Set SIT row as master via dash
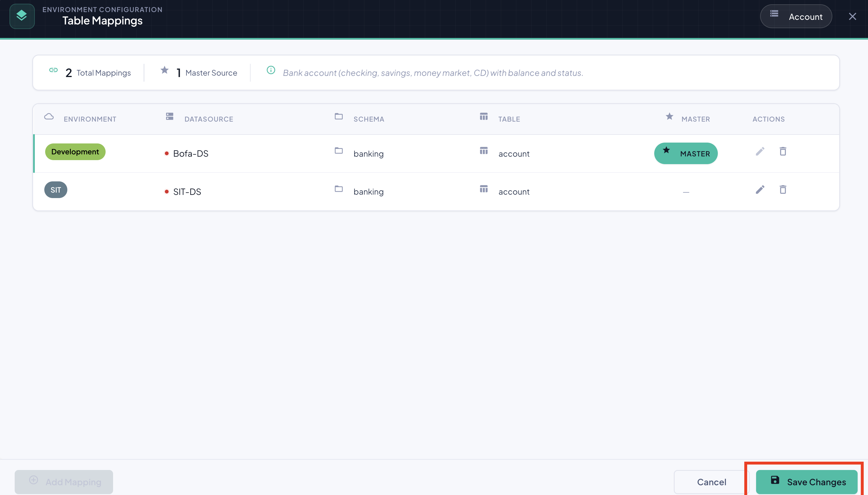 (686, 192)
